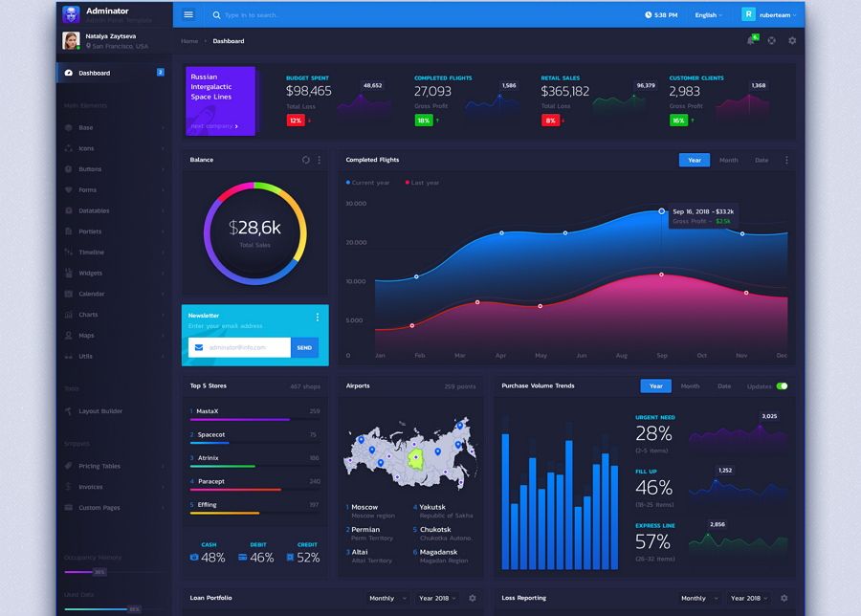The image size is (861, 616).
Task: Click the refresh icon on the Balance panel
Action: (306, 160)
